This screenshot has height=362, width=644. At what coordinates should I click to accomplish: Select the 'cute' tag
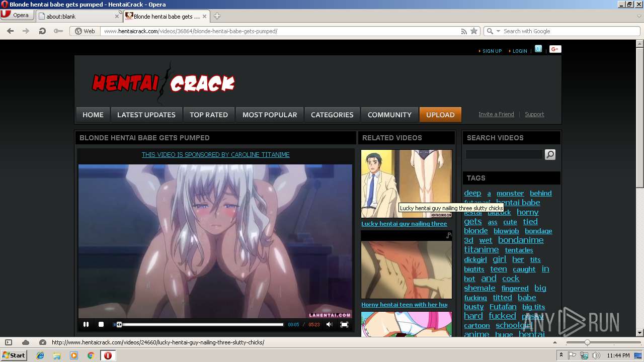510,222
